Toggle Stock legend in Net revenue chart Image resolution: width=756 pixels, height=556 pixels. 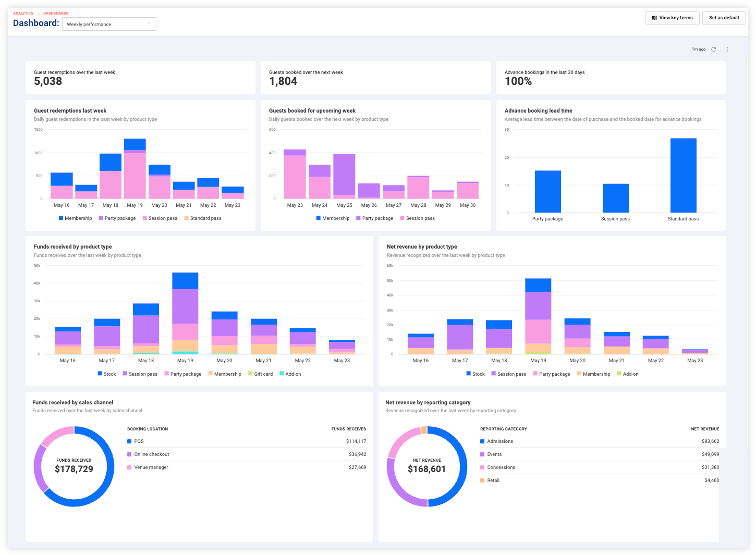pos(475,374)
